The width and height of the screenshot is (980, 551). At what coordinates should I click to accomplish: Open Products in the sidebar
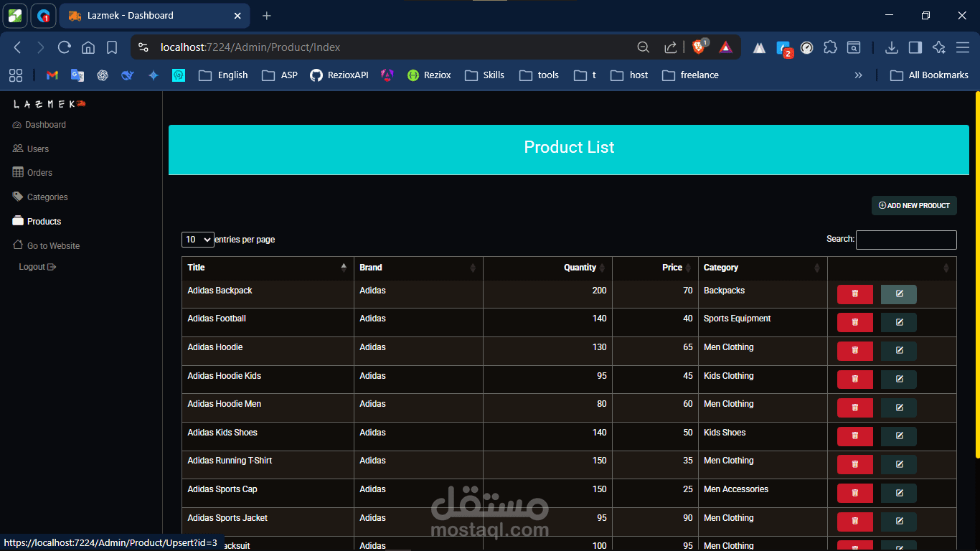[37, 222]
